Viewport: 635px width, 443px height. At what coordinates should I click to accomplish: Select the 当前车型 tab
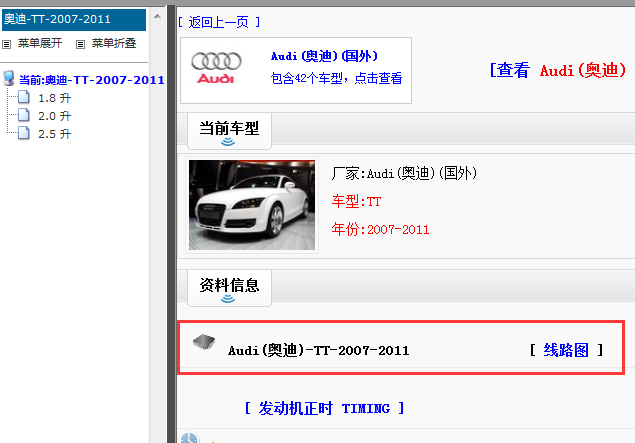(x=229, y=131)
